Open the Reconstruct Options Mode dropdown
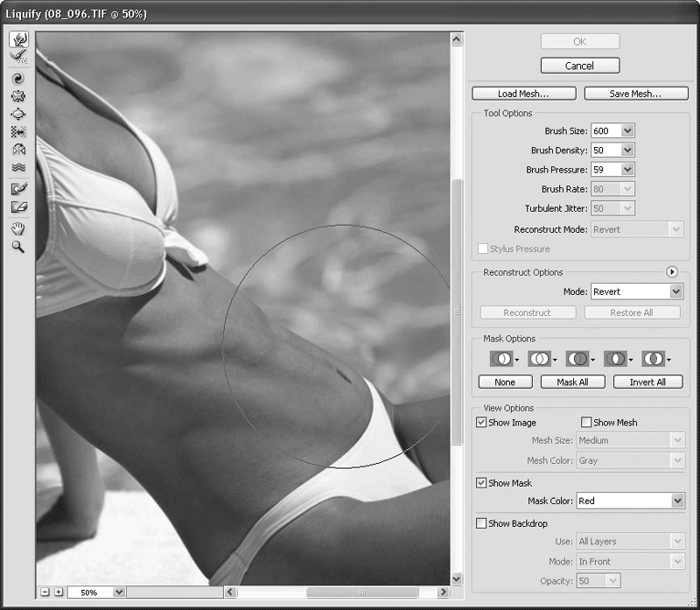This screenshot has height=610, width=700. tap(676, 291)
